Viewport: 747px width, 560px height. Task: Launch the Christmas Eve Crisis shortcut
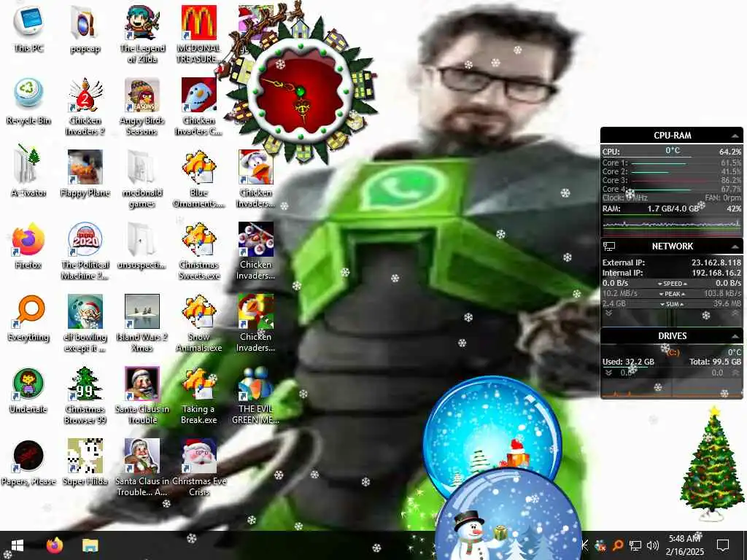pyautogui.click(x=199, y=467)
